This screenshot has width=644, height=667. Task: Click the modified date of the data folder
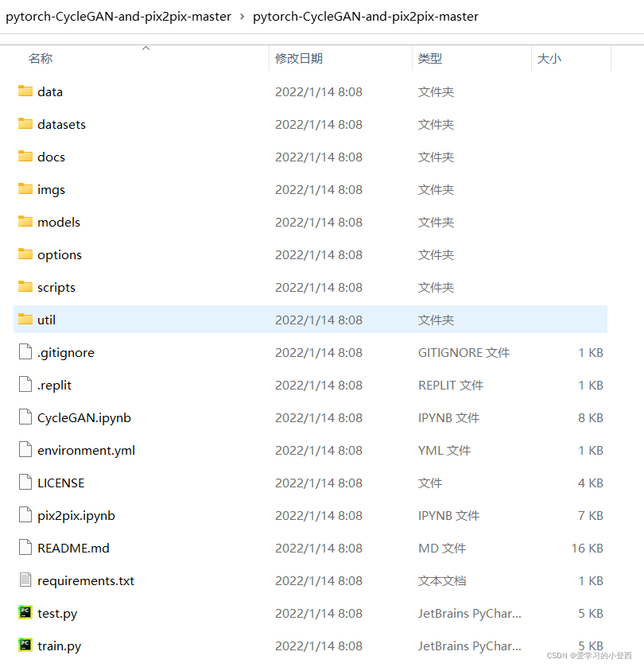pos(319,92)
